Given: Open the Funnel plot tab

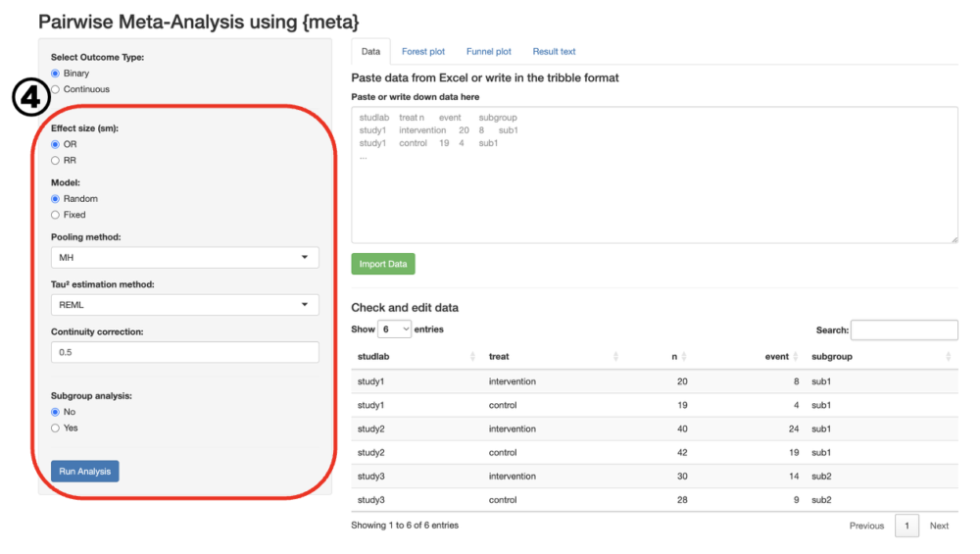Looking at the screenshot, I should 488,51.
